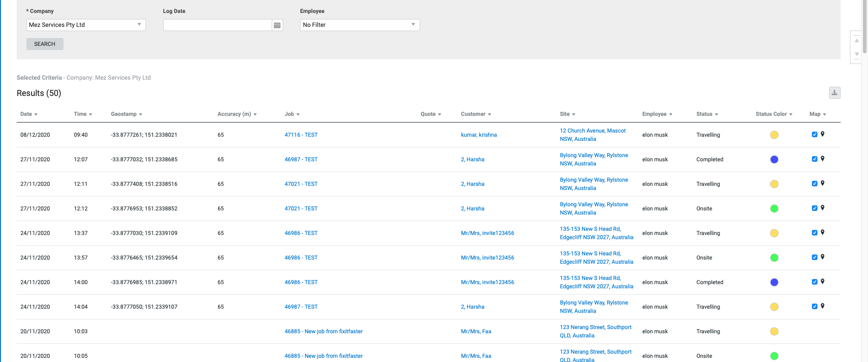This screenshot has height=362, width=868.
Task: Click map pin for the 14:00 Completed row
Action: (823, 281)
